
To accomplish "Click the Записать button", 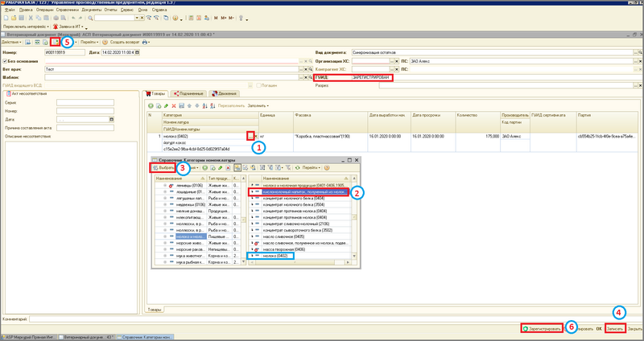I will (x=615, y=329).
